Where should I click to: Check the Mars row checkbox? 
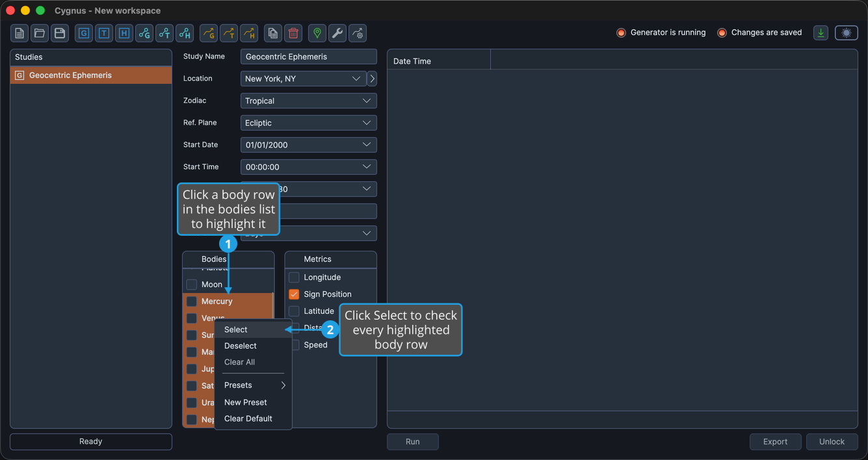tap(192, 352)
